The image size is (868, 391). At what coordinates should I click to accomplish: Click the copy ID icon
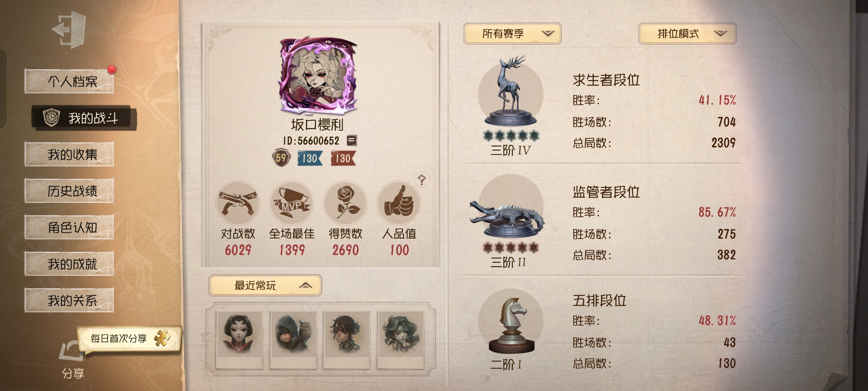click(352, 140)
